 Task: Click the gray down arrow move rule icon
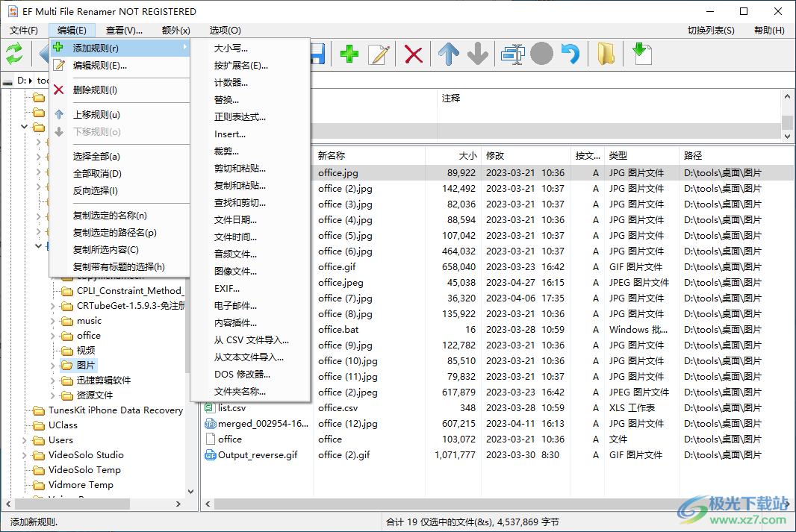[478, 54]
